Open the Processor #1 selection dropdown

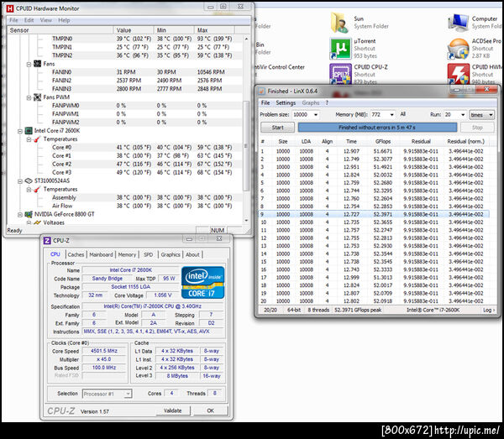click(x=108, y=394)
